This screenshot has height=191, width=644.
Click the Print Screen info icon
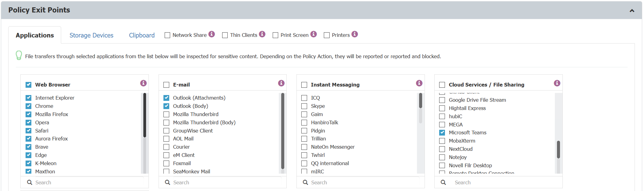pos(313,34)
